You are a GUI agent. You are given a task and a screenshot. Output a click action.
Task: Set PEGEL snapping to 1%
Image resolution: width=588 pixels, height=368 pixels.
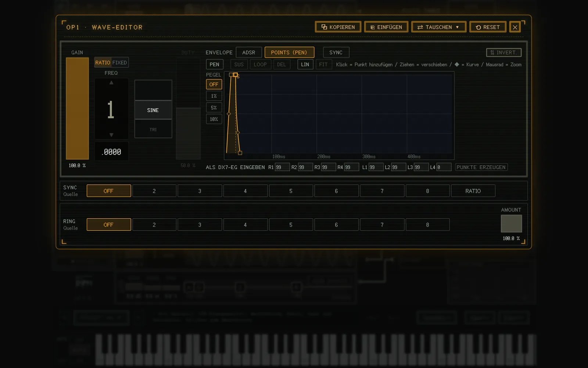pos(214,96)
